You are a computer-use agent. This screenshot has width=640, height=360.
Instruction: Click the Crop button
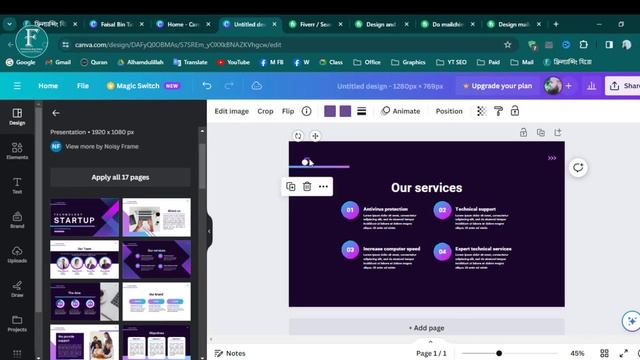pos(265,111)
